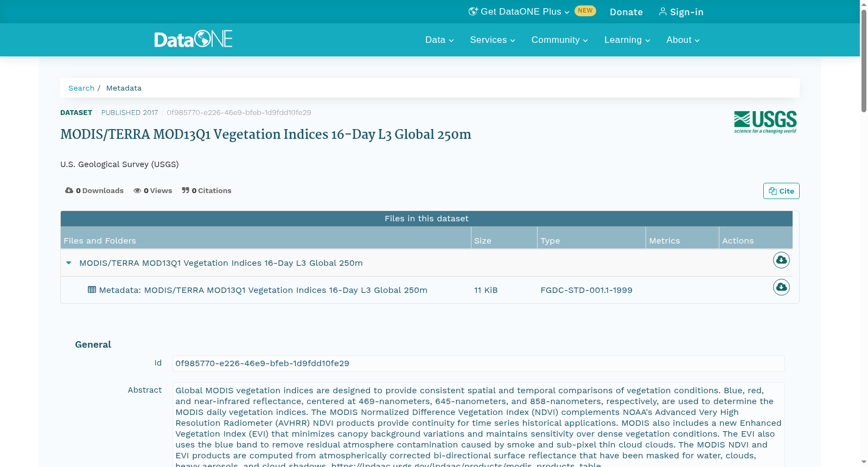Collapse the MODIS/TERRA MOD13Q1 folder row

[69, 263]
